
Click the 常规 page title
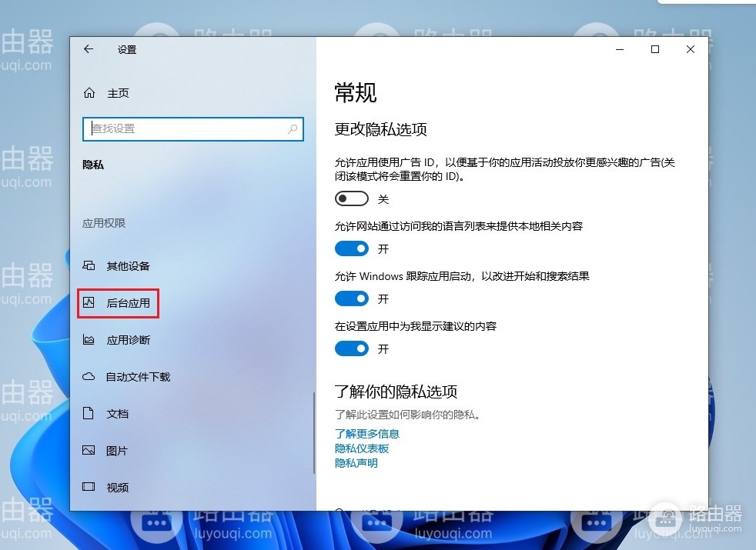356,92
